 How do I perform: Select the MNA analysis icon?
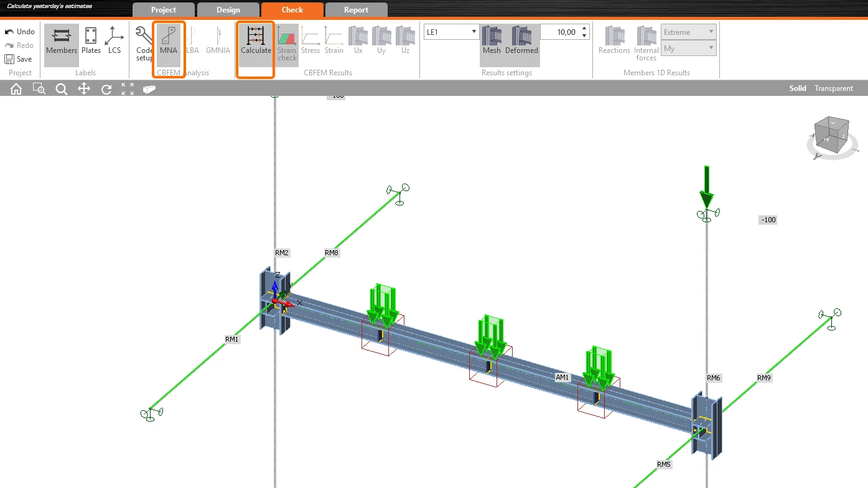tap(169, 42)
